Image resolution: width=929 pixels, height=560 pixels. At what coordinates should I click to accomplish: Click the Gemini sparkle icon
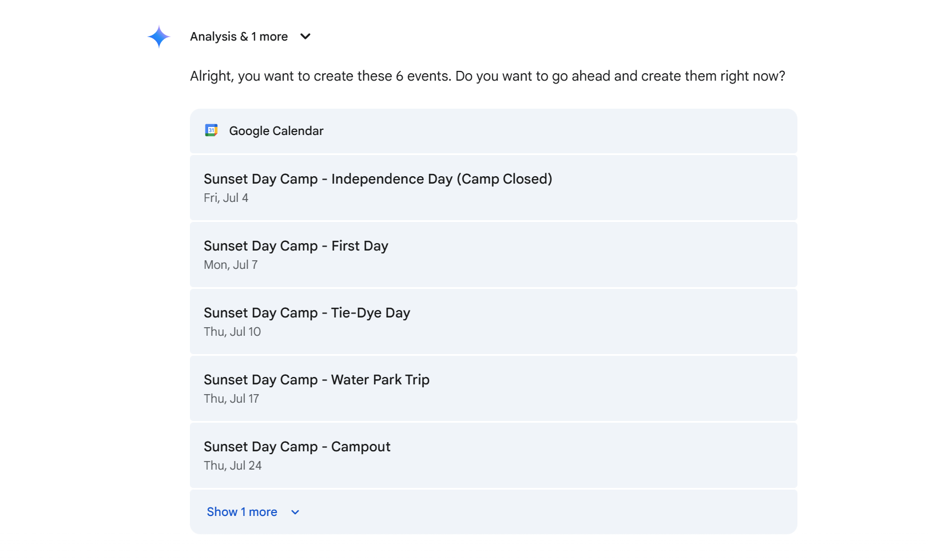pos(158,37)
